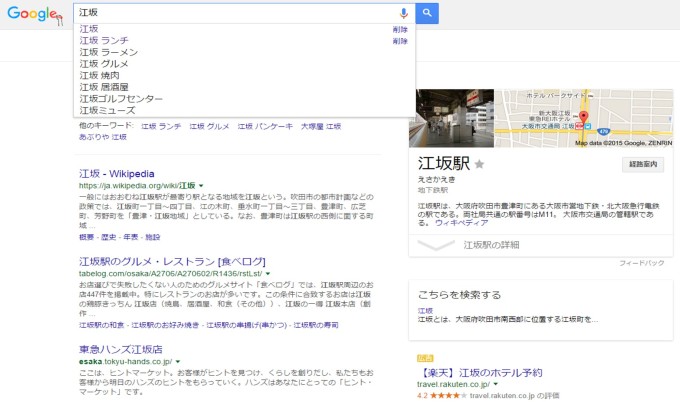Viewport: 680px width, 402px height.
Task: Open 江坂駅のグルメ・レストラン 食べログ result
Action: tap(172, 262)
